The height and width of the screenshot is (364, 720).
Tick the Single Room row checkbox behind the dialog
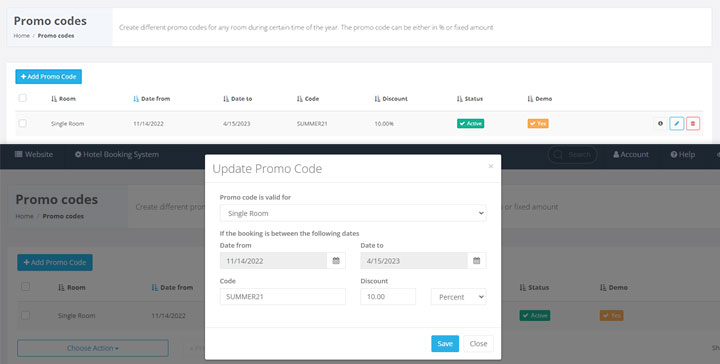point(25,315)
